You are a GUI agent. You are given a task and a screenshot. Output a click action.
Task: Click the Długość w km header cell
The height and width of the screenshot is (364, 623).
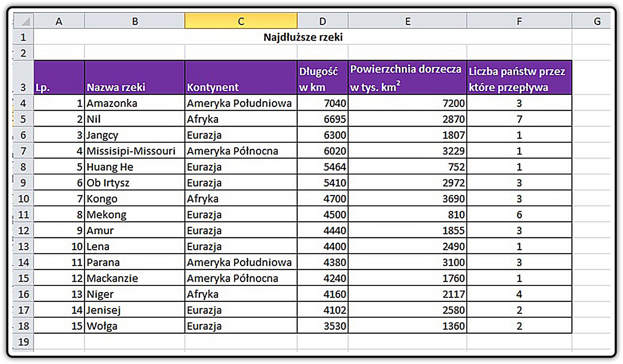[323, 77]
